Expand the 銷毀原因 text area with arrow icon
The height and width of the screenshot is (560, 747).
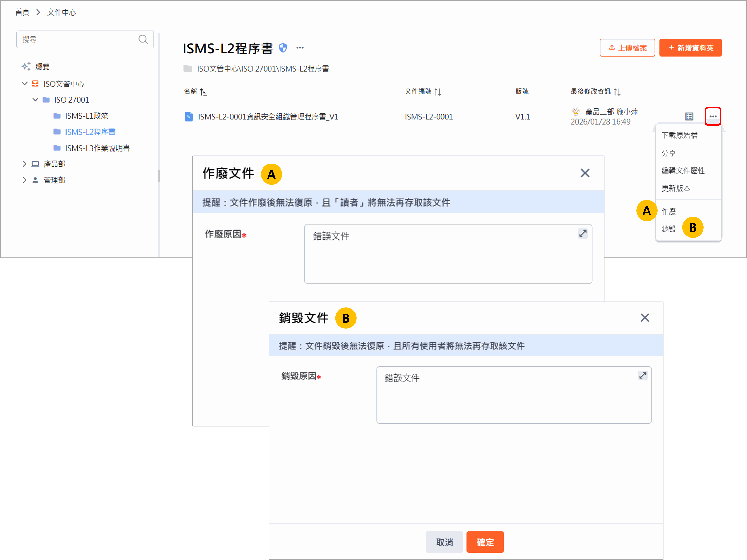coord(643,375)
